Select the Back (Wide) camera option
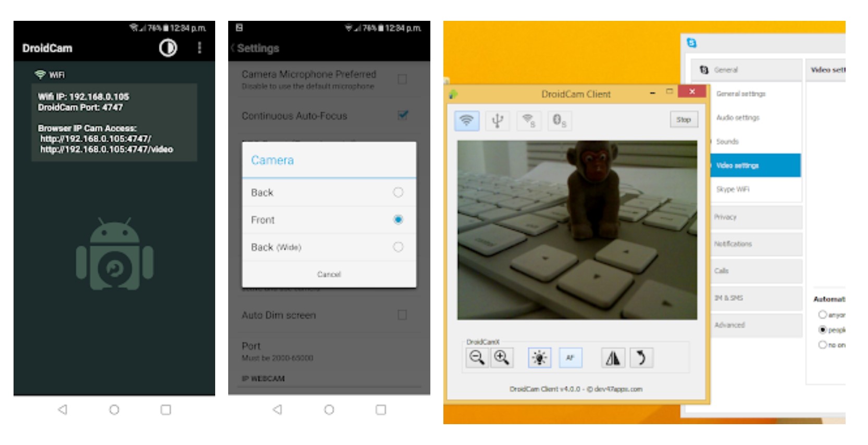 329,247
